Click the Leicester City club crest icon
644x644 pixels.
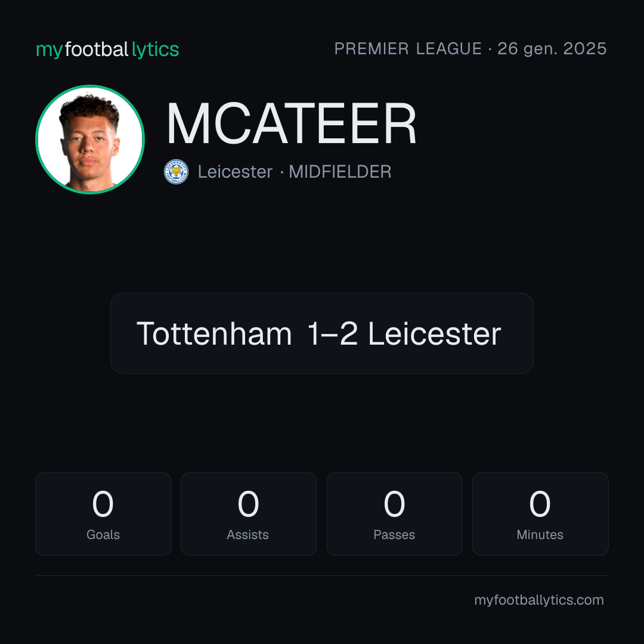(x=176, y=172)
